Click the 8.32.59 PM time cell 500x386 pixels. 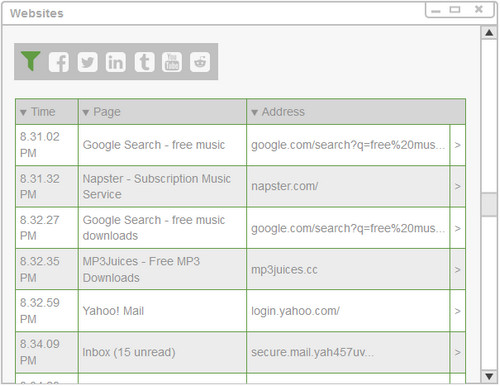(x=47, y=311)
